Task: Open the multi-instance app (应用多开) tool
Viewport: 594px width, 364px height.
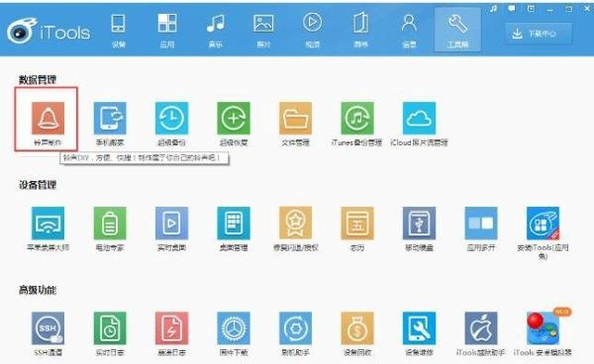Action: [x=481, y=224]
